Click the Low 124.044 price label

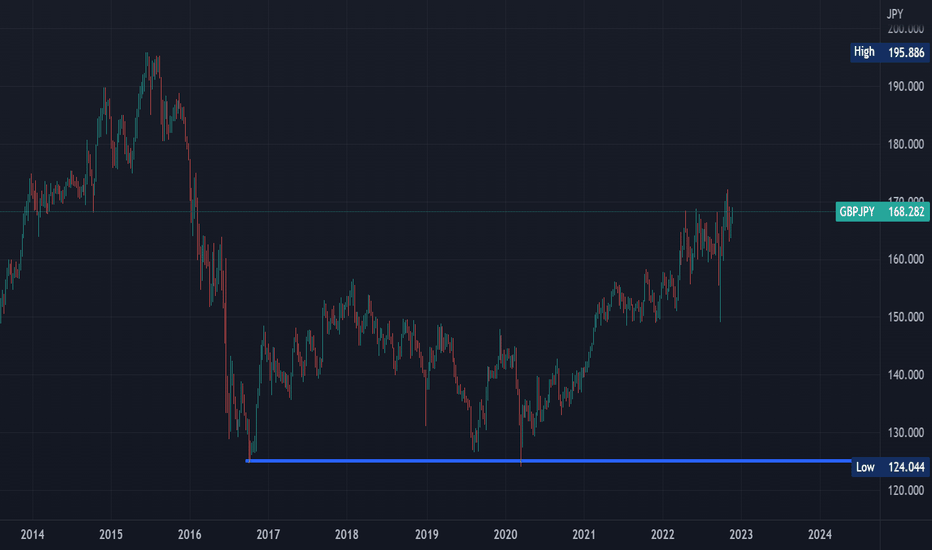click(890, 467)
